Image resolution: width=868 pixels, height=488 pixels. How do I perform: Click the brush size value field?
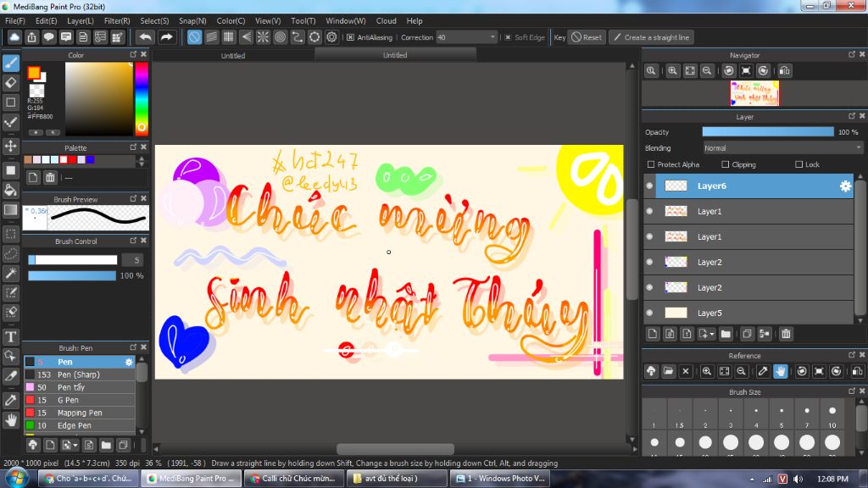point(133,260)
